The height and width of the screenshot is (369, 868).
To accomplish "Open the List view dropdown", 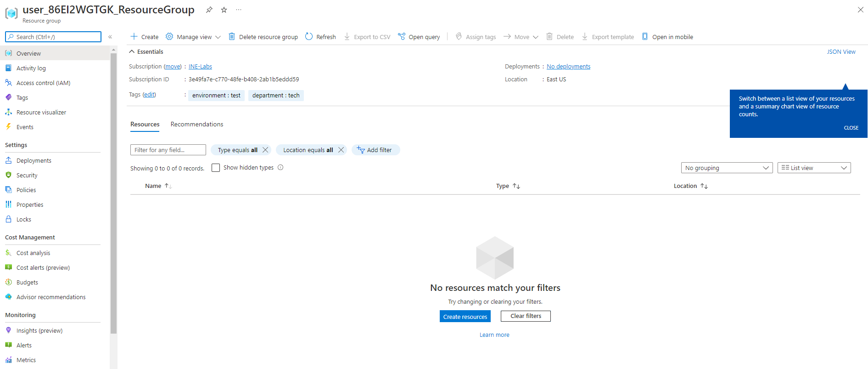I will [x=813, y=168].
